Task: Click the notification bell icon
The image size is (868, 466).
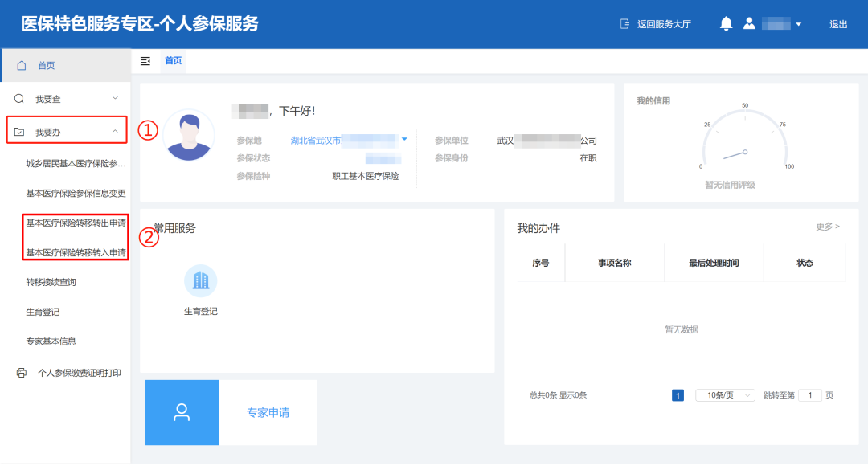Action: tap(726, 24)
